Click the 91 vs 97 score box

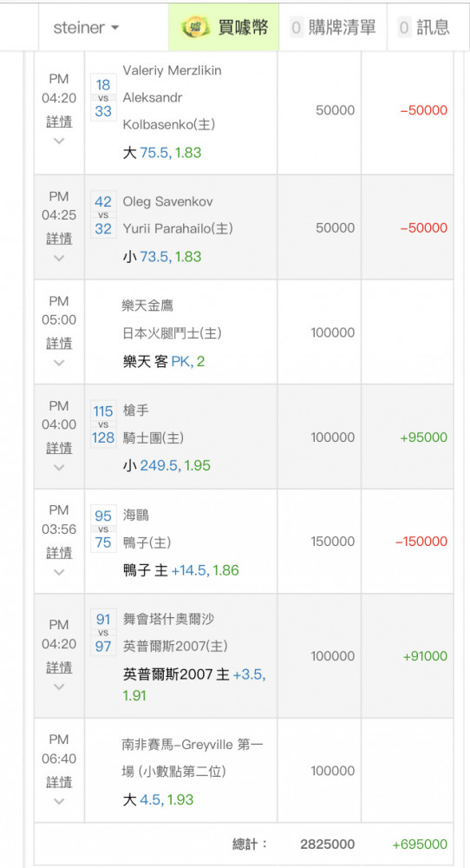tap(103, 632)
